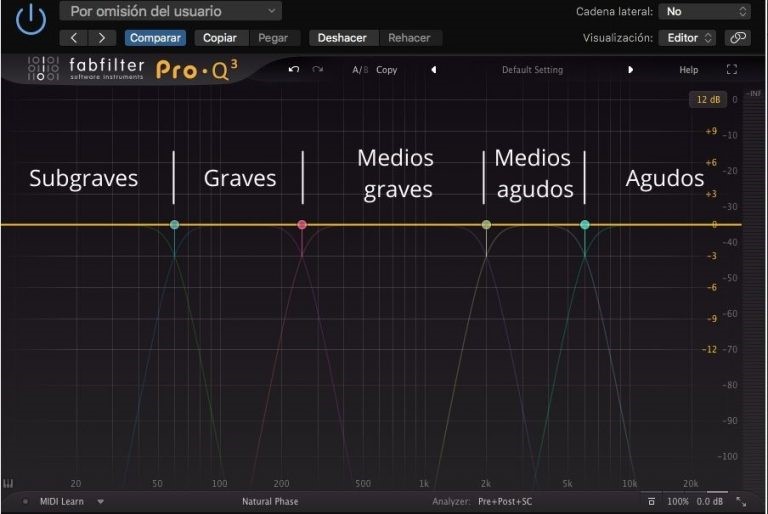The height and width of the screenshot is (514, 768).
Task: Show the piano keyboard display icon
Action: (x=8, y=483)
